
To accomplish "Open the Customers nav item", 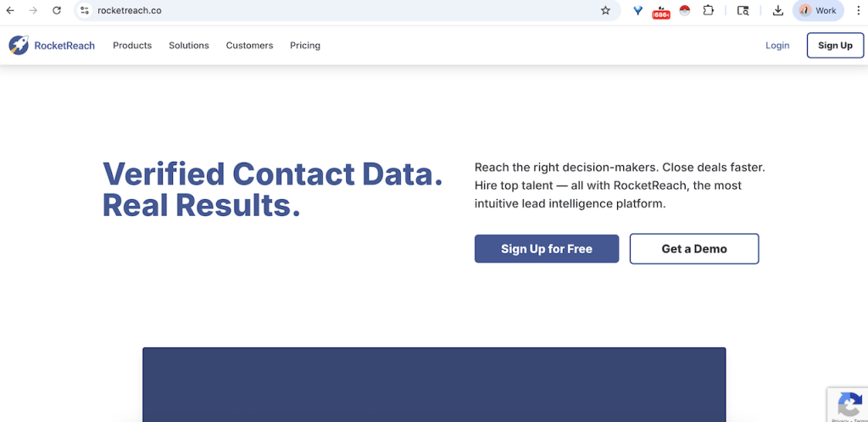I will tap(249, 46).
